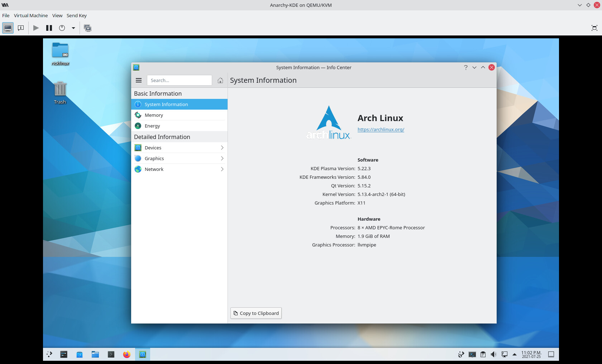Screen dimensions: 602x364
Task: Open the Send Key menu
Action: pos(77,15)
